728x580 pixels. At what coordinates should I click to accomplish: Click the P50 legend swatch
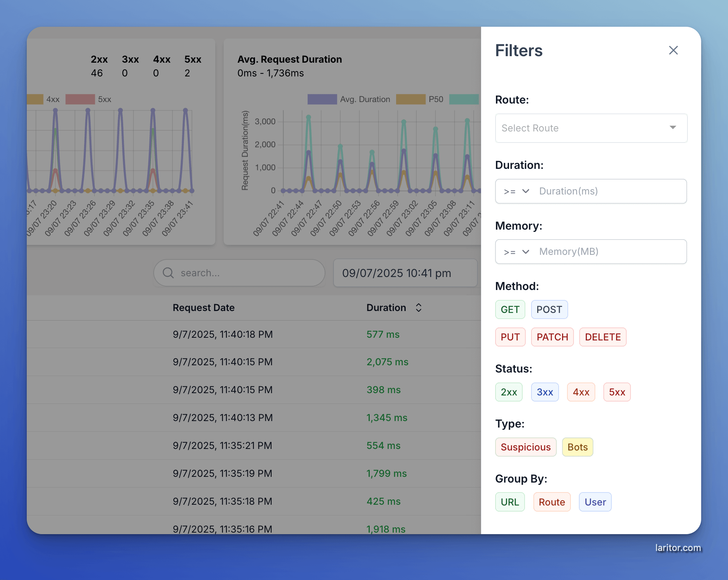(x=410, y=99)
